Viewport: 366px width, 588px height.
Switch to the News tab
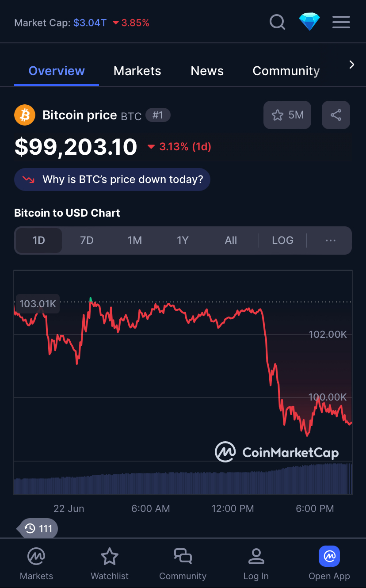207,71
